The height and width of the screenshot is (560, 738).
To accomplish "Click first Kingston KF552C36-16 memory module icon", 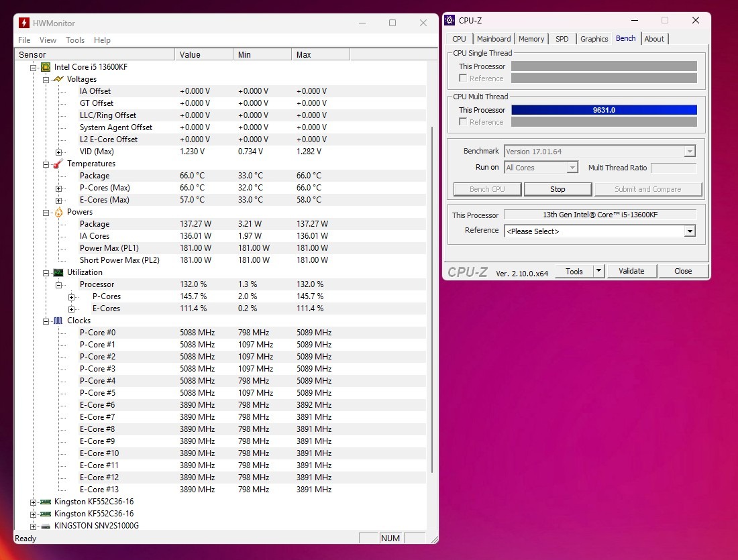I will [46, 502].
